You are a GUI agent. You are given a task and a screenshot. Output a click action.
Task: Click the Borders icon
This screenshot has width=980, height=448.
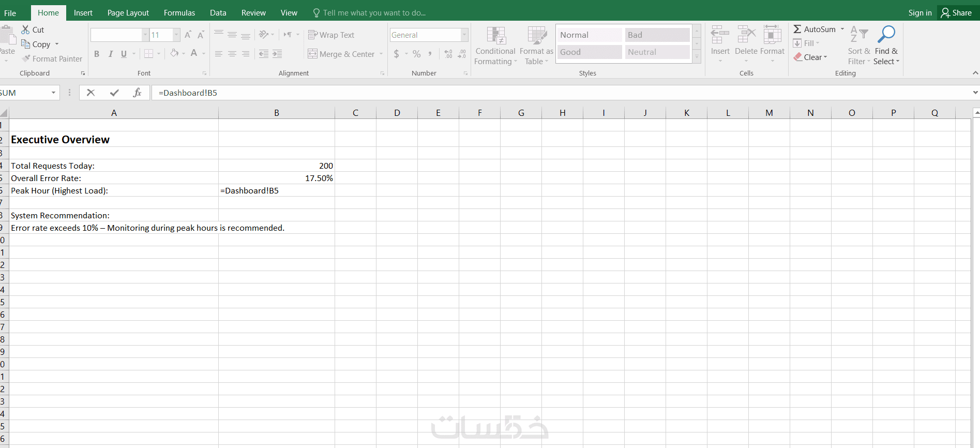coord(149,53)
